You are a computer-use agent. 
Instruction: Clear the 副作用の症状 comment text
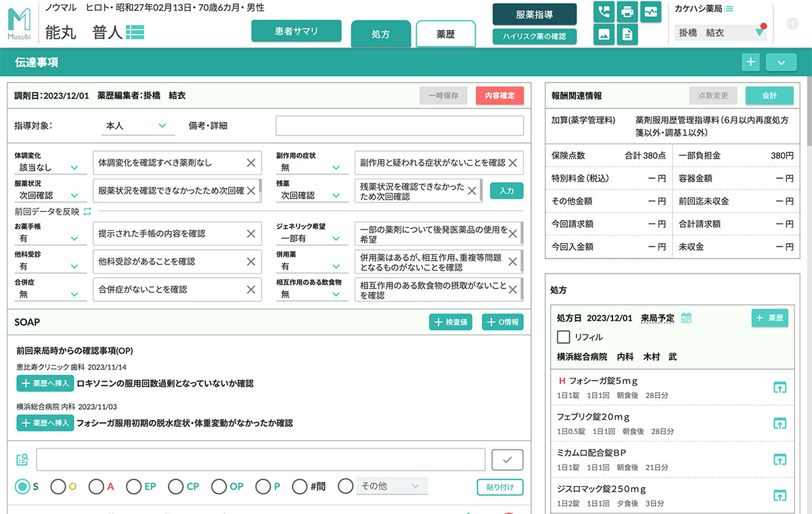click(513, 163)
